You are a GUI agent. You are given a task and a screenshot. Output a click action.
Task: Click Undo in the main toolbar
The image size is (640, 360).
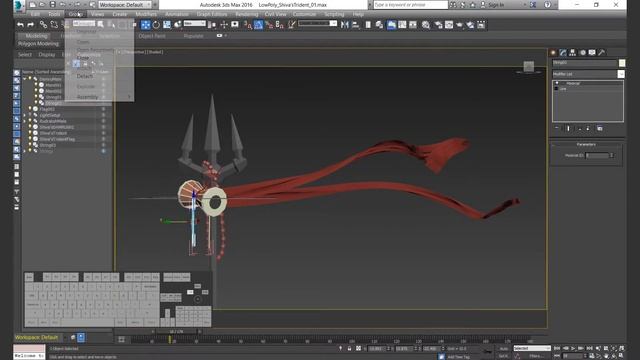20,25
